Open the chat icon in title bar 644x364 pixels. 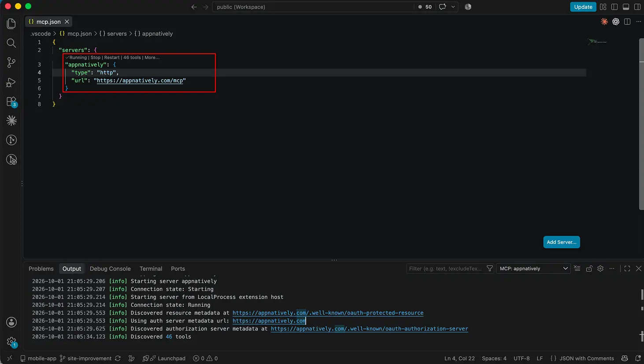(x=443, y=7)
